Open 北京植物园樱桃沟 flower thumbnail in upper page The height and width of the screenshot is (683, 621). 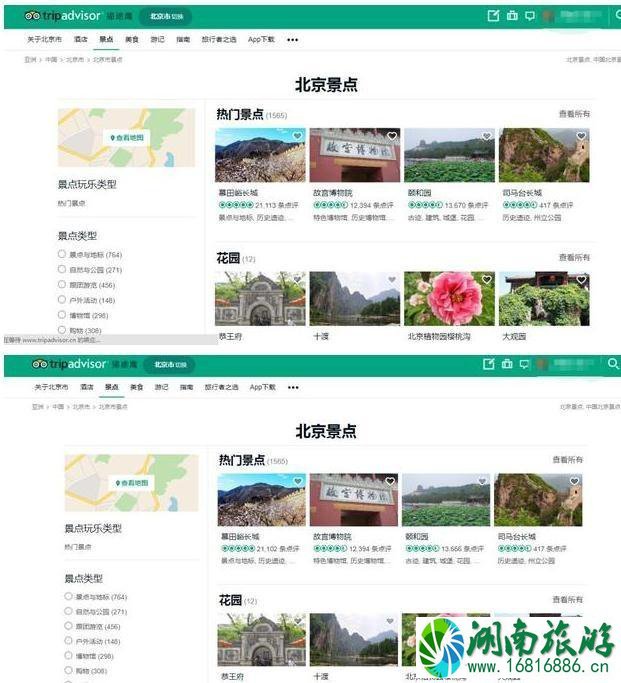coord(449,298)
